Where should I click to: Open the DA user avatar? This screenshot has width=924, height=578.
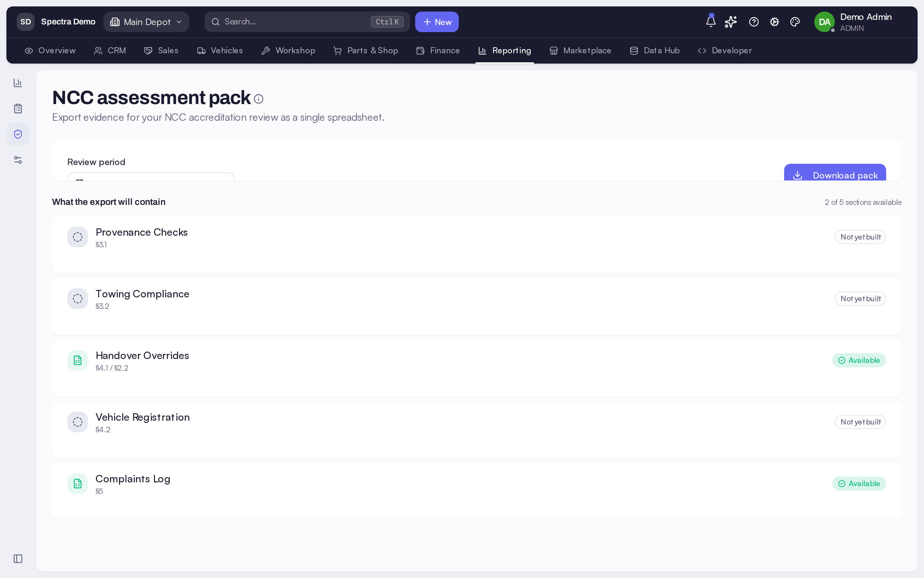[824, 22]
